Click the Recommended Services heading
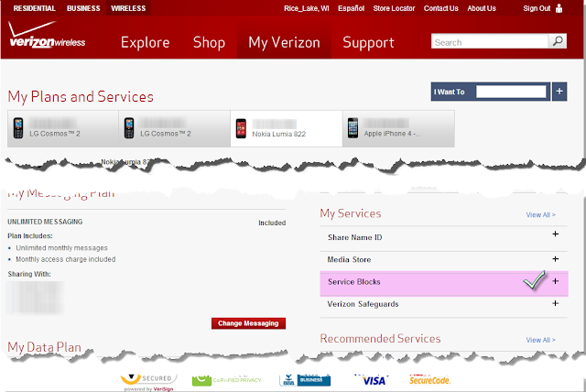 (x=381, y=339)
